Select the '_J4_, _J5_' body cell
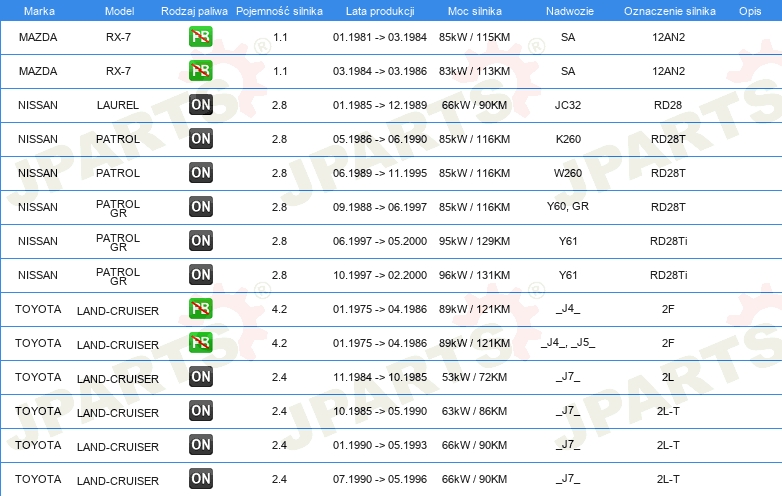Viewport: 782px width, 496px height. pyautogui.click(x=568, y=342)
